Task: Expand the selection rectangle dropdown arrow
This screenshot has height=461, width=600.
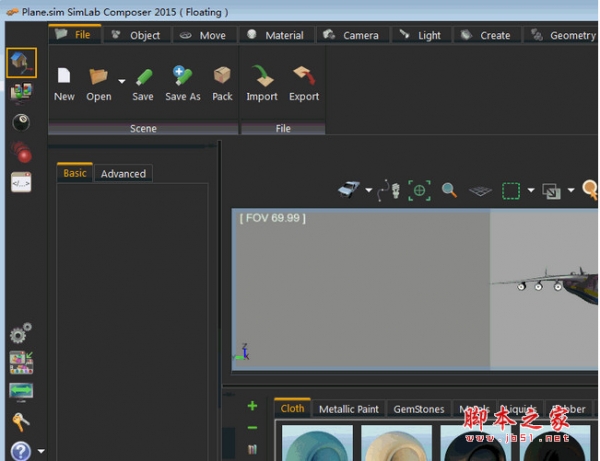Action: click(531, 190)
